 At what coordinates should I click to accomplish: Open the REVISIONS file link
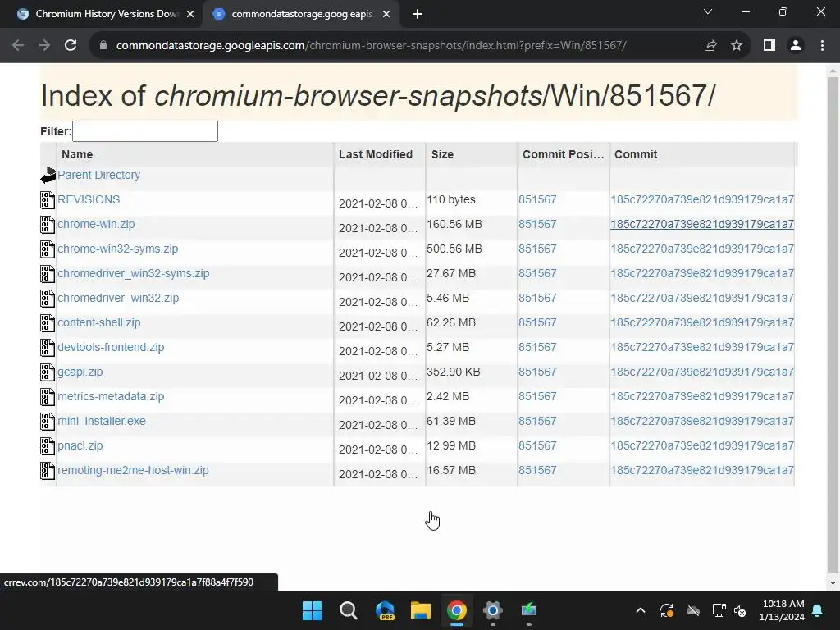point(89,200)
